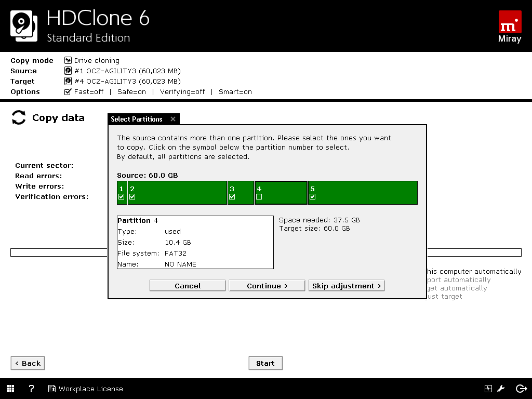Click the Target drive disk icon
The height and width of the screenshot is (399, 532).
click(x=68, y=81)
